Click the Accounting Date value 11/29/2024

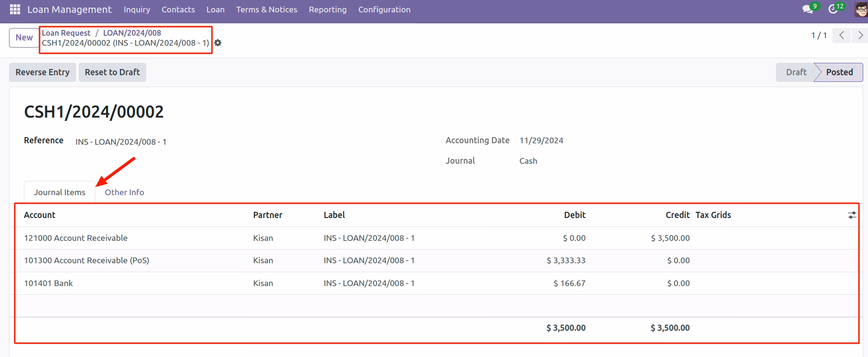(x=541, y=140)
